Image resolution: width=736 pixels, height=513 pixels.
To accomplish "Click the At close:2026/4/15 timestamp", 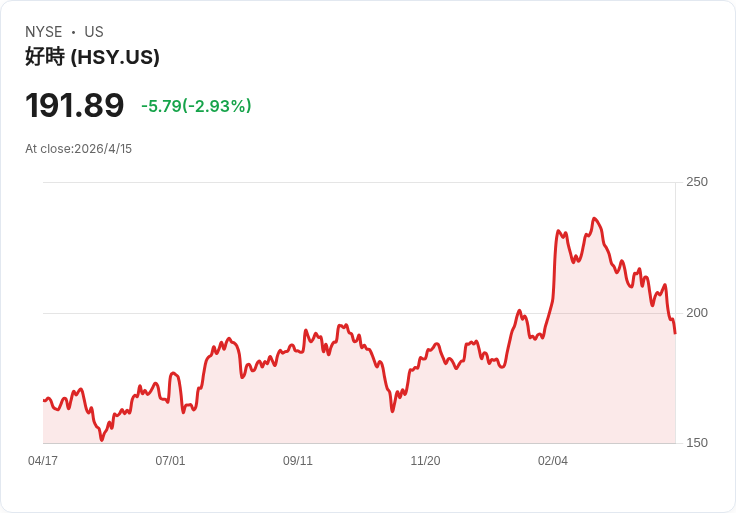I will 79,149.
